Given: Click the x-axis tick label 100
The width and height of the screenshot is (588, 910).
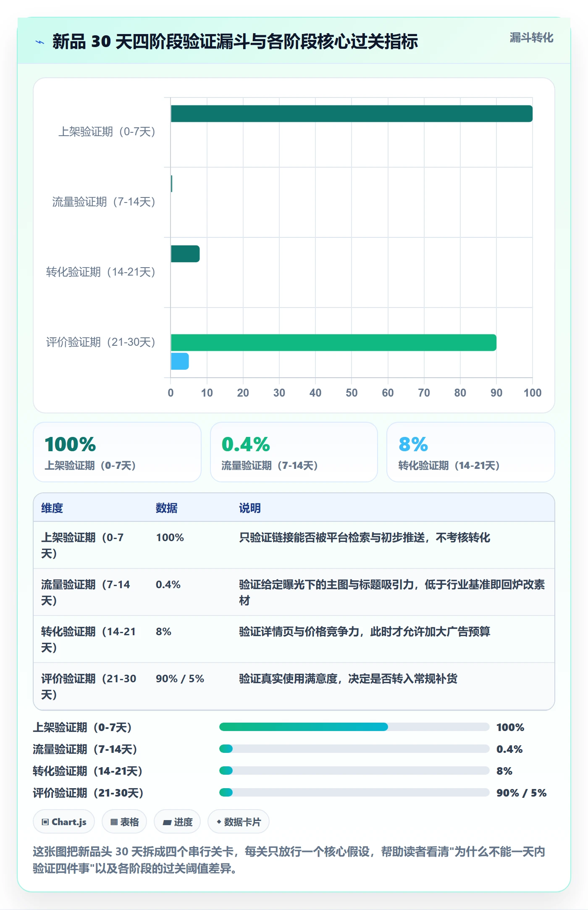Looking at the screenshot, I should pos(533,393).
